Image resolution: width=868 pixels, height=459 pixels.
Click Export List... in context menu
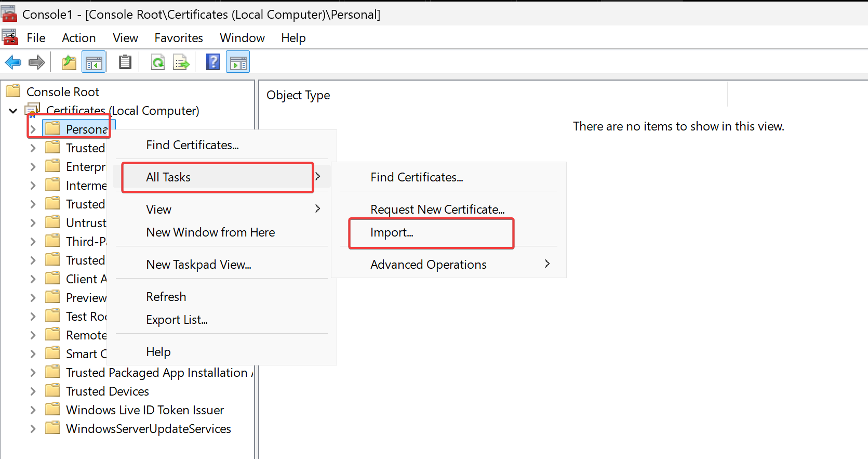coord(177,320)
